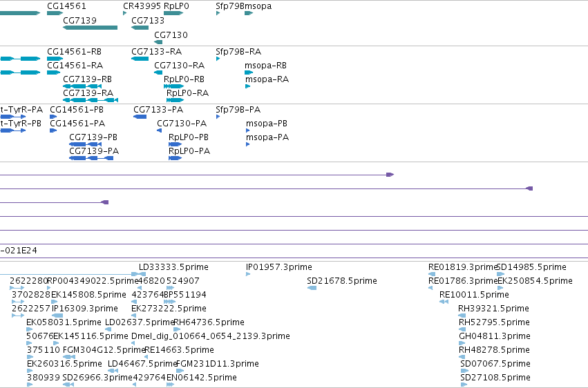Select msopa-RB transcript
Viewport: 588px width, 388px height.
click(249, 72)
